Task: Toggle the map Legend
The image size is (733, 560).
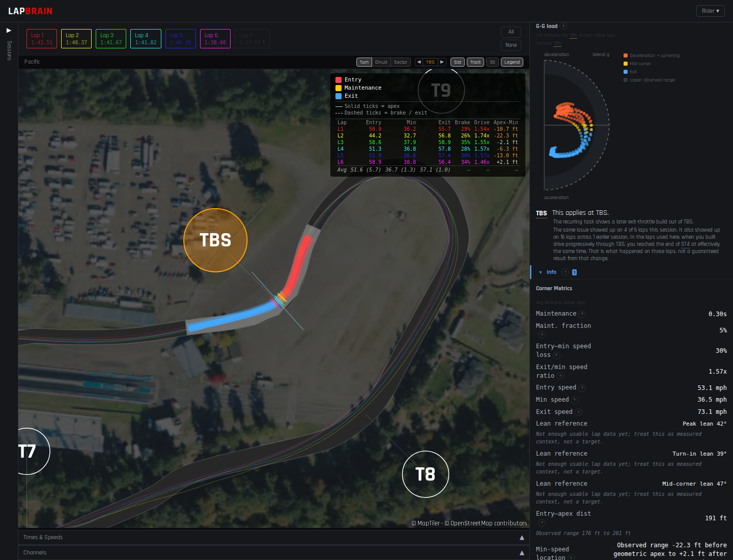Action: coord(512,62)
